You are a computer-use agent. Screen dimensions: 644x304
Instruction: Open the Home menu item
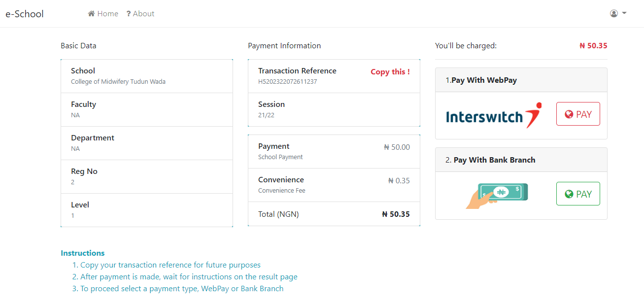(103, 14)
